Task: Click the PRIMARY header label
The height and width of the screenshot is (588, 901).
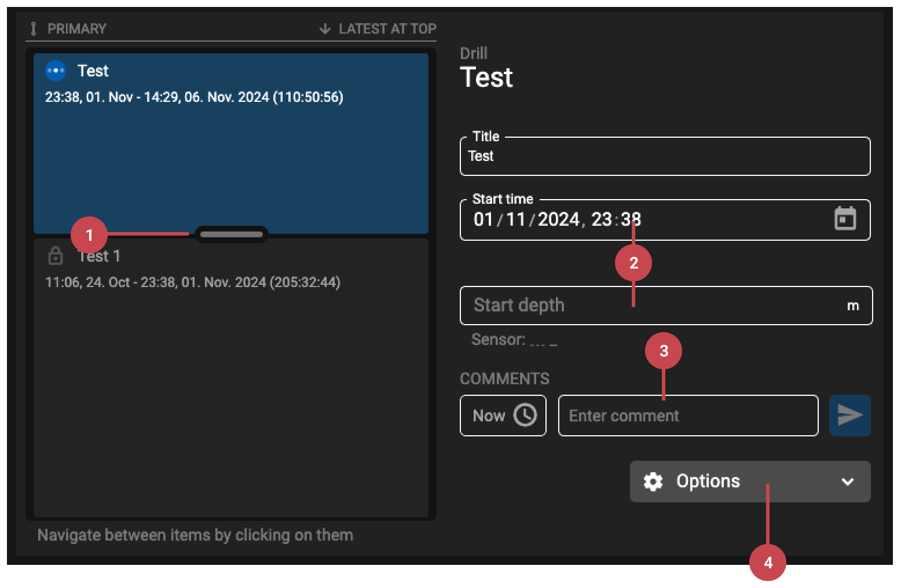Action: point(76,28)
